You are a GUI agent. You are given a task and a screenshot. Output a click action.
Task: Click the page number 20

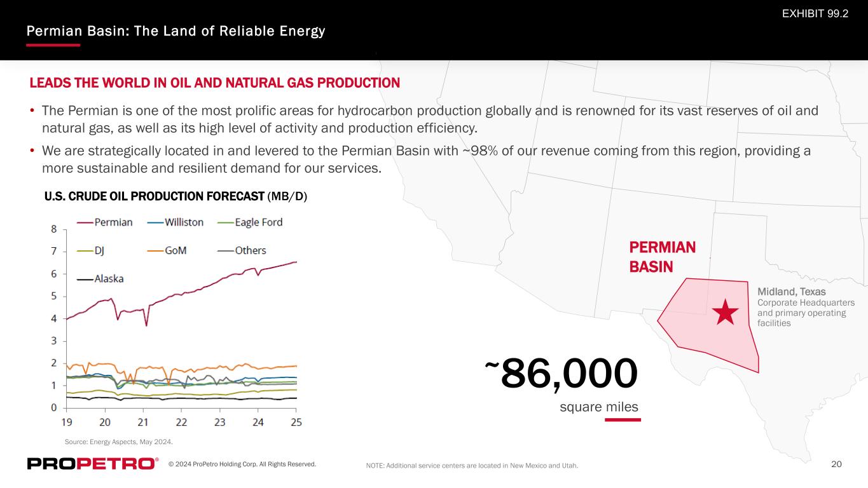pos(837,464)
